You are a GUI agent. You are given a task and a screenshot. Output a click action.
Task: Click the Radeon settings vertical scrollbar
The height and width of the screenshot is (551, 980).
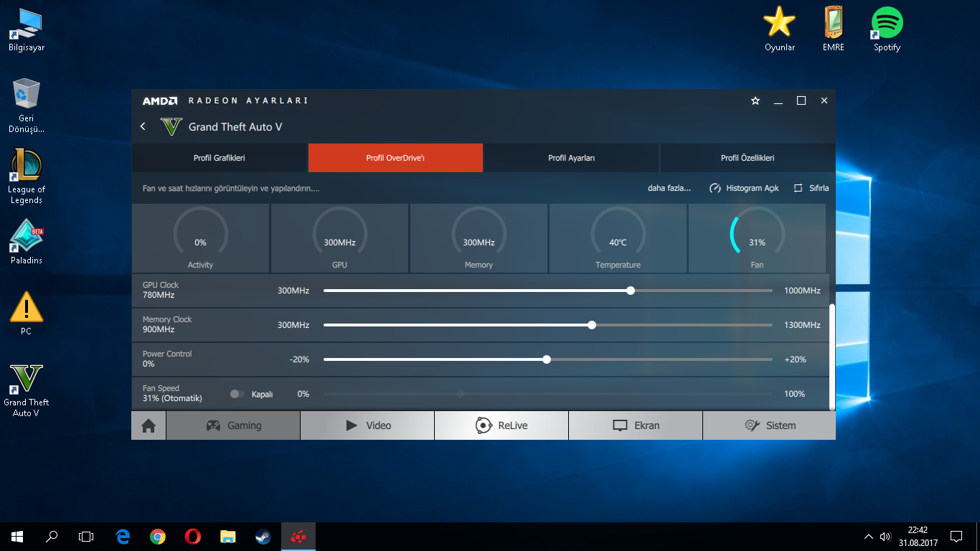[832, 357]
